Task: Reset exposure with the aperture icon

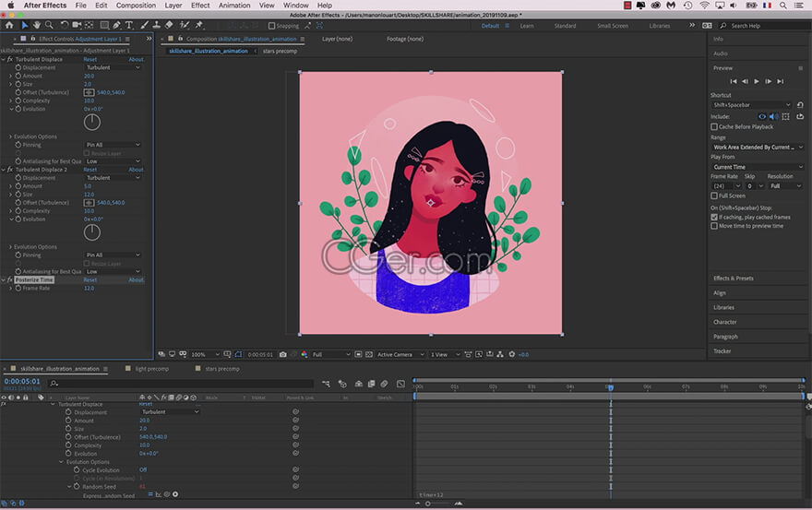Action: (x=511, y=355)
